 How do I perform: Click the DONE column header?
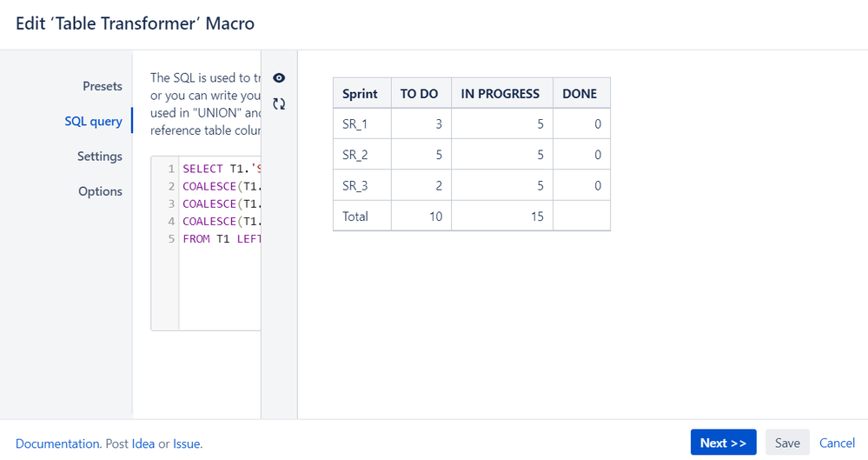(580, 93)
